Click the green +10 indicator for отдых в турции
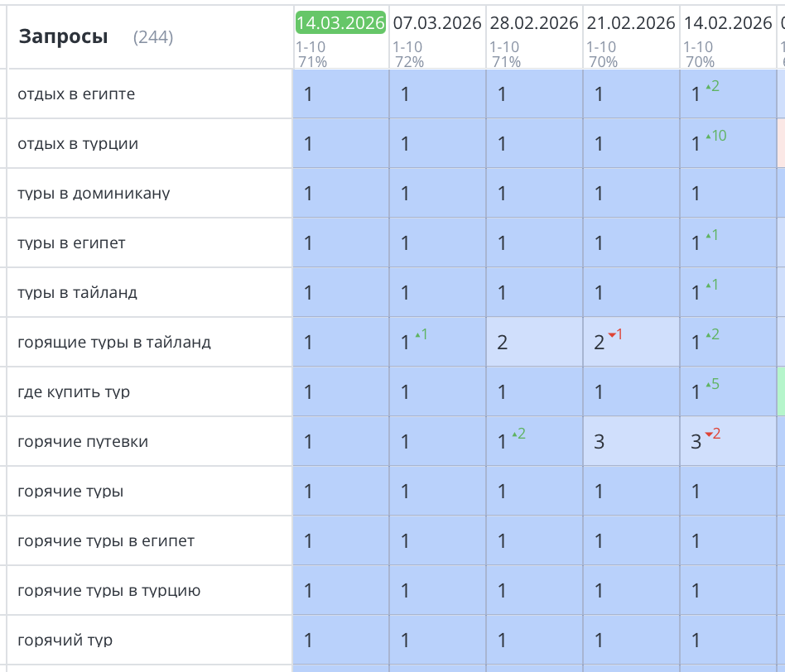785x672 pixels. point(715,136)
